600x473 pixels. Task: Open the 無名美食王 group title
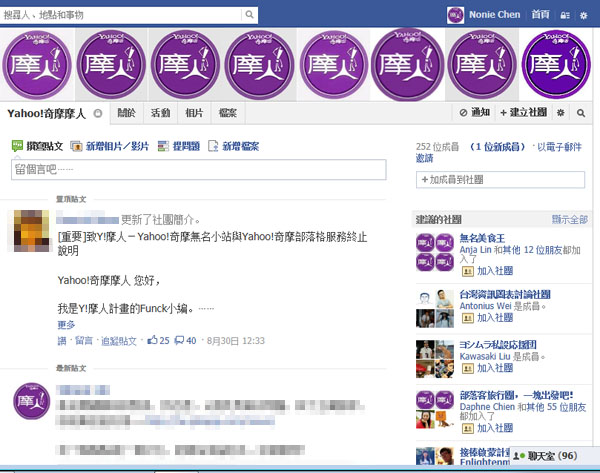pyautogui.click(x=482, y=238)
